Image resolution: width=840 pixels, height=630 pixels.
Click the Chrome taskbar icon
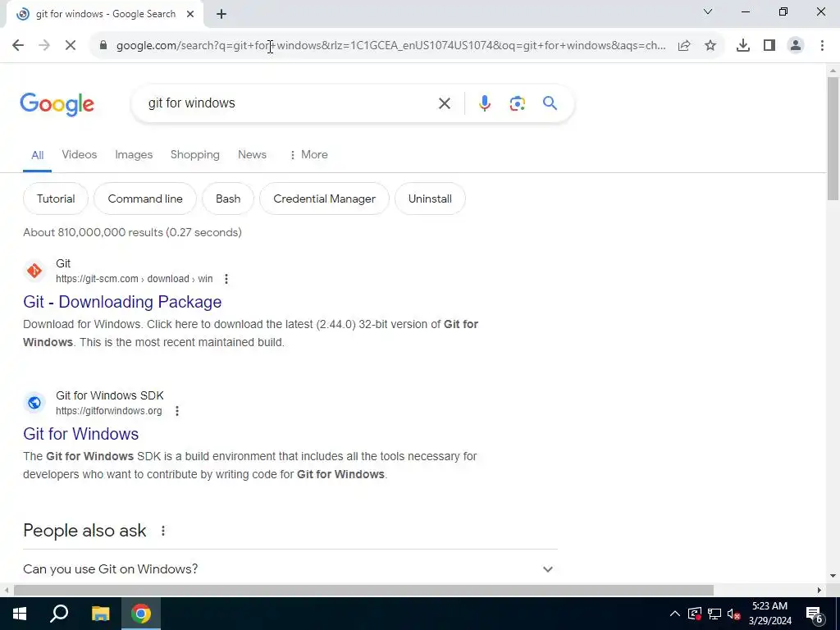tap(141, 614)
